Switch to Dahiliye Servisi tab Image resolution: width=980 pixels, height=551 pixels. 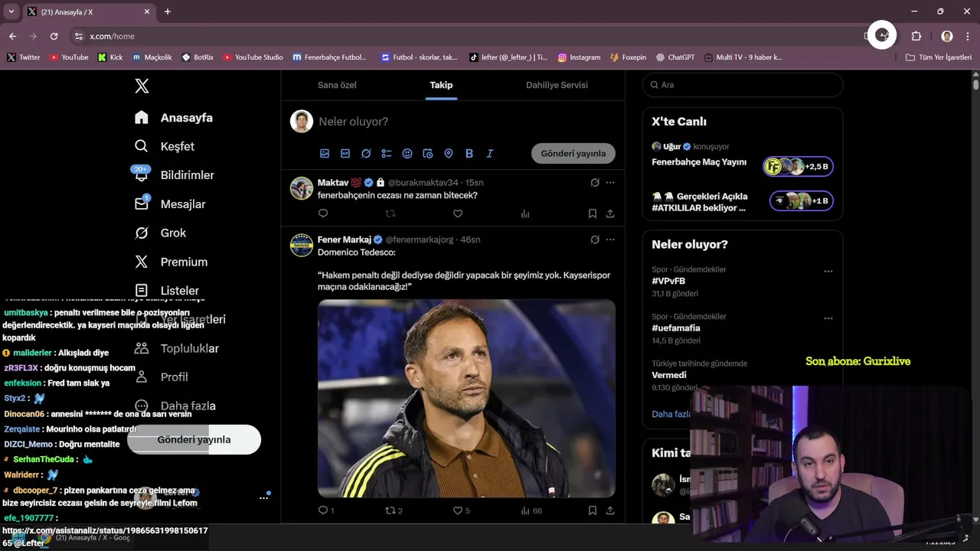557,85
